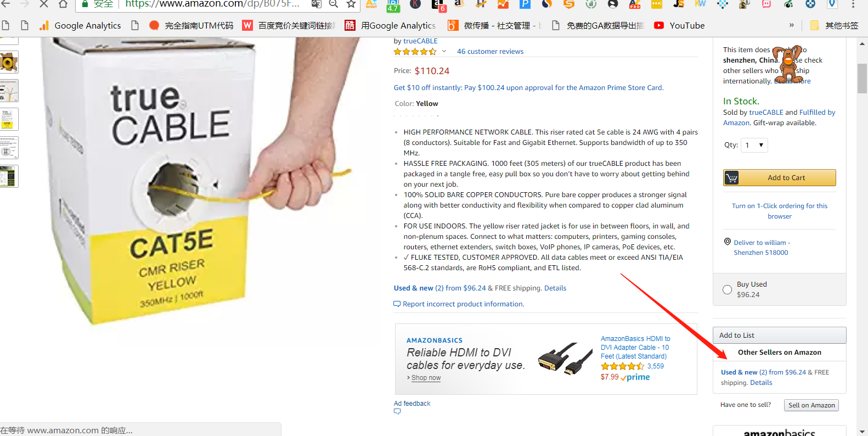
Task: Click the YouTube bookmark
Action: (679, 25)
